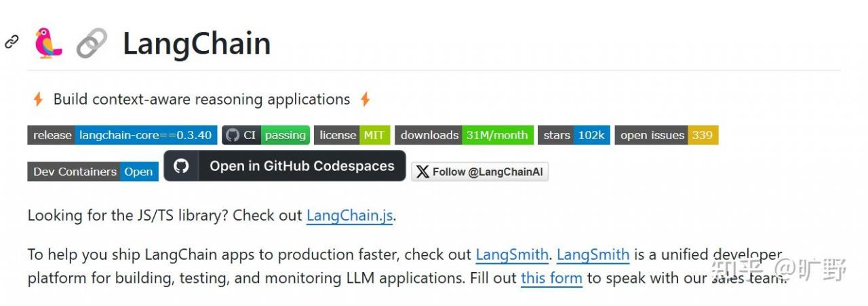This screenshot has width=868, height=306.
Task: Click the GitHub logo in Codespaces button
Action: (x=181, y=166)
